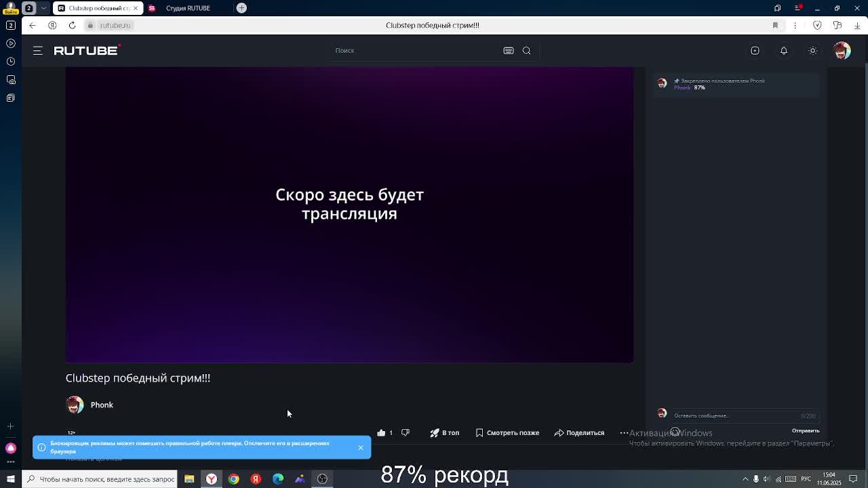Save the video via Смотреть позже

(x=507, y=432)
